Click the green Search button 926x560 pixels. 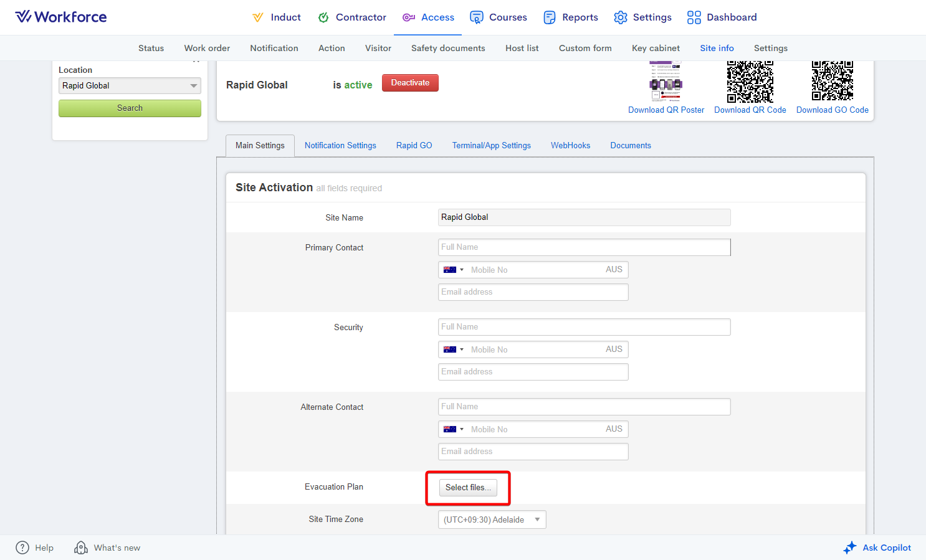point(130,108)
